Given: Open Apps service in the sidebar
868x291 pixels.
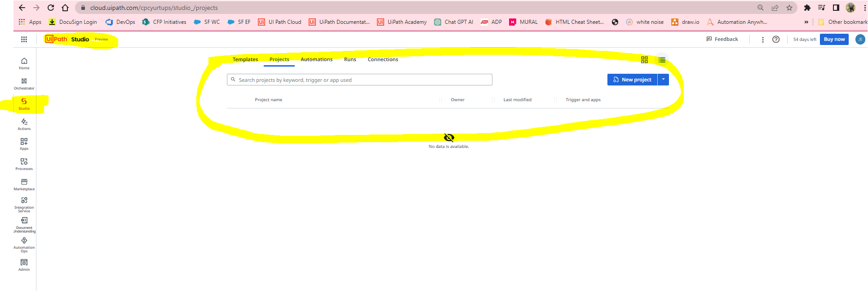Looking at the screenshot, I should click(x=24, y=144).
